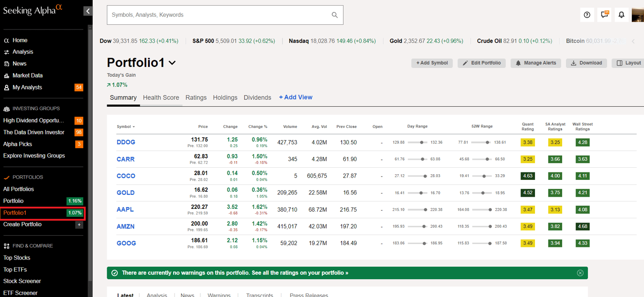This screenshot has width=644, height=297.
Task: Open the GOOG symbol link
Action: [x=126, y=243]
